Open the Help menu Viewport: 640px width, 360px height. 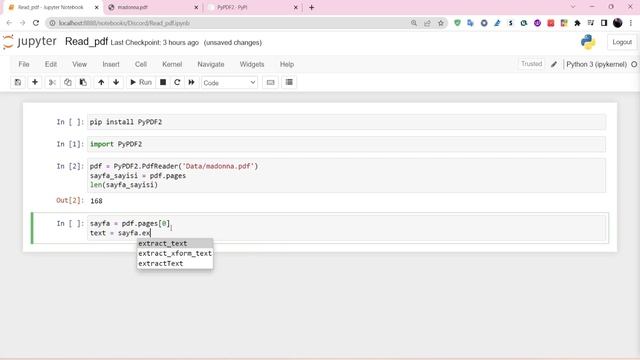tap(287, 64)
